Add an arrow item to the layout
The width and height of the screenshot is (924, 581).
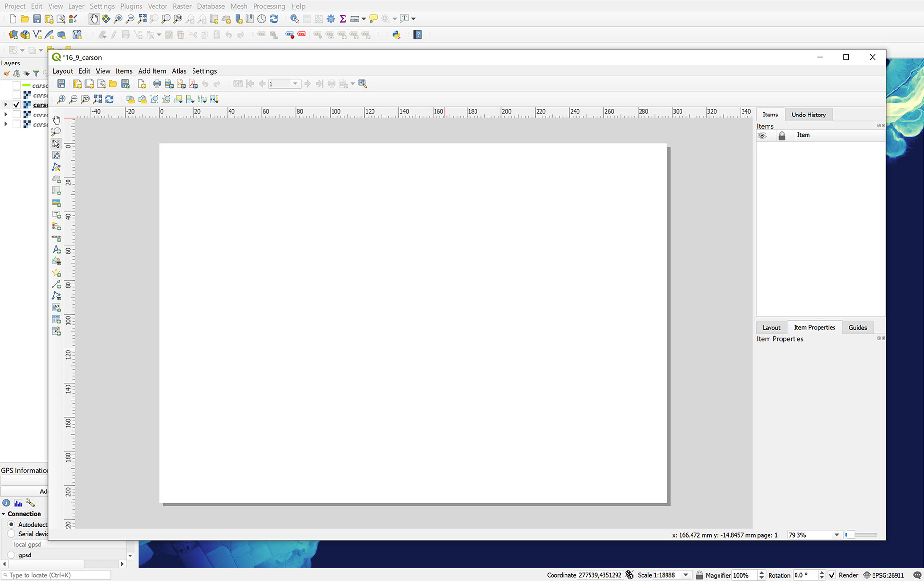pyautogui.click(x=56, y=284)
